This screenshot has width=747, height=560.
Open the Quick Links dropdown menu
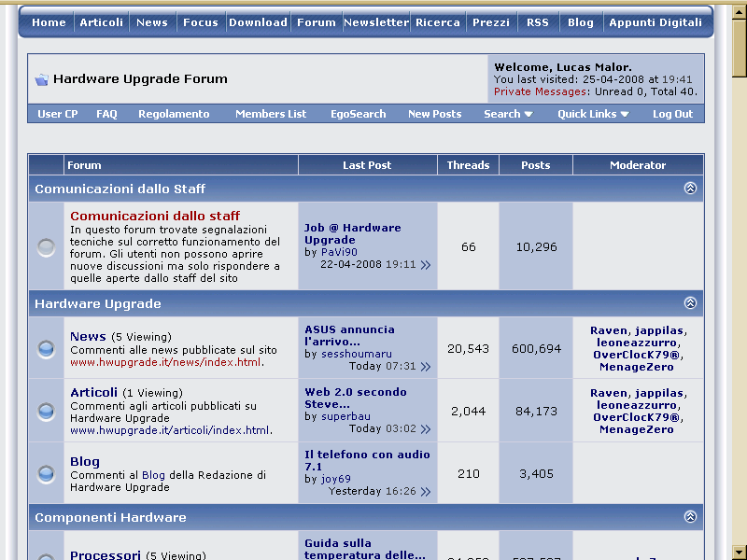(x=593, y=114)
